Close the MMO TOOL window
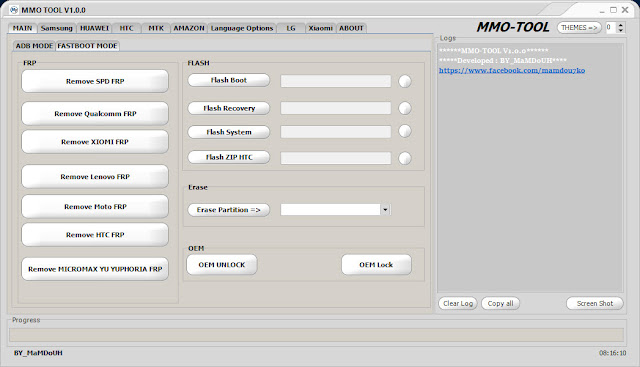 [x=625, y=10]
